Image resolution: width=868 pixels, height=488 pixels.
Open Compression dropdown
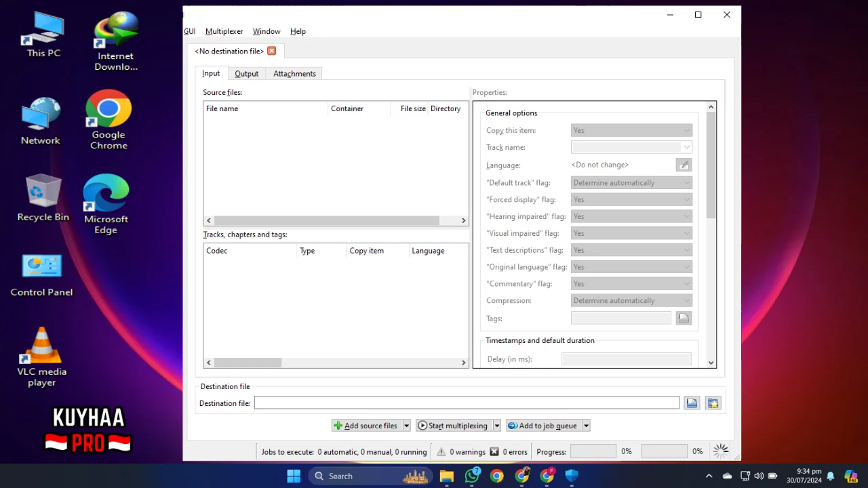[631, 300]
